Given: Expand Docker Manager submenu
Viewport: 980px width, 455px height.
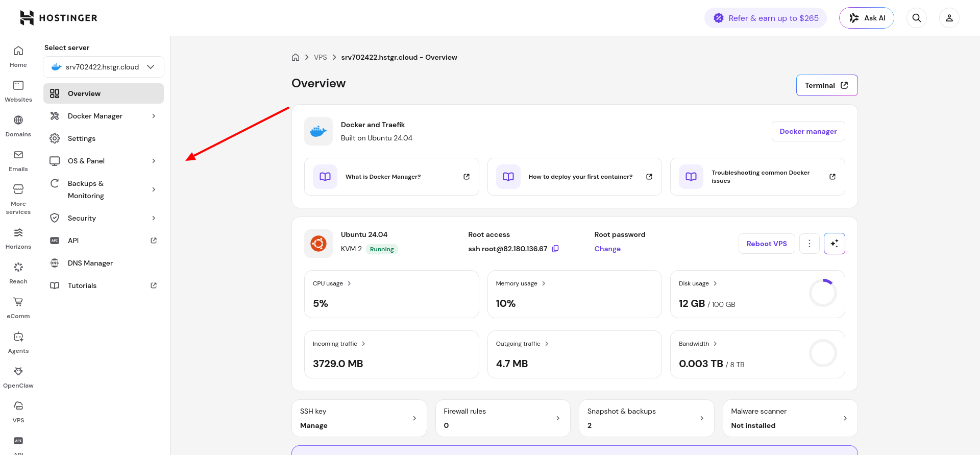Looking at the screenshot, I should pos(154,116).
